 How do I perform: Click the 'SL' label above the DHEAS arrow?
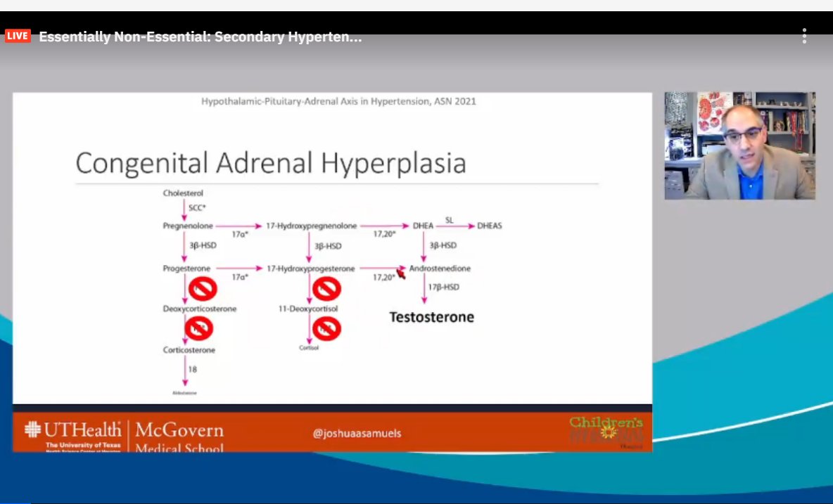[450, 219]
